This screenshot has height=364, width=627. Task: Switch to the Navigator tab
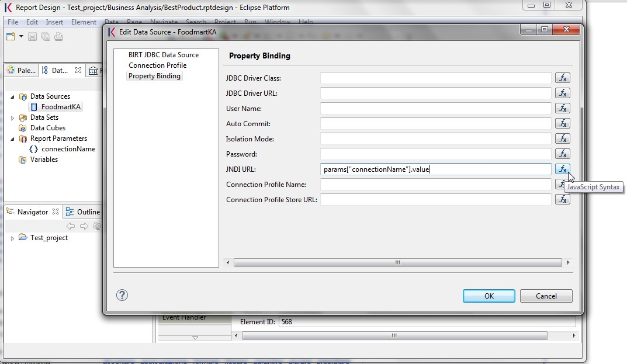coord(32,212)
